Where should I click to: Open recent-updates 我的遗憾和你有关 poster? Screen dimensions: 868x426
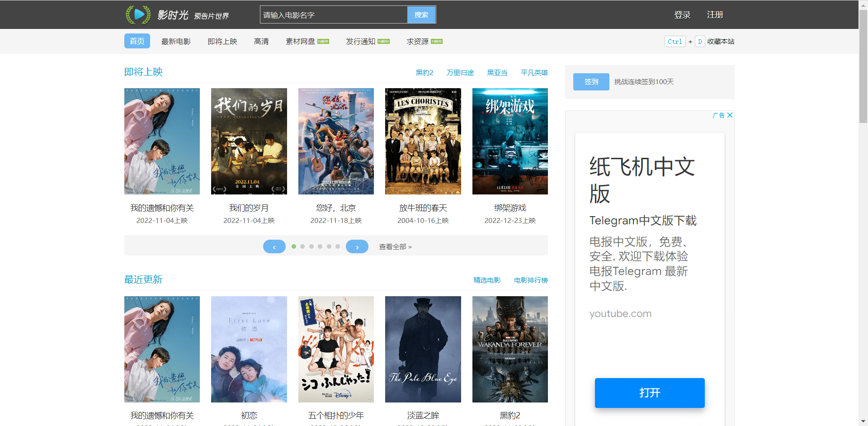(x=162, y=349)
